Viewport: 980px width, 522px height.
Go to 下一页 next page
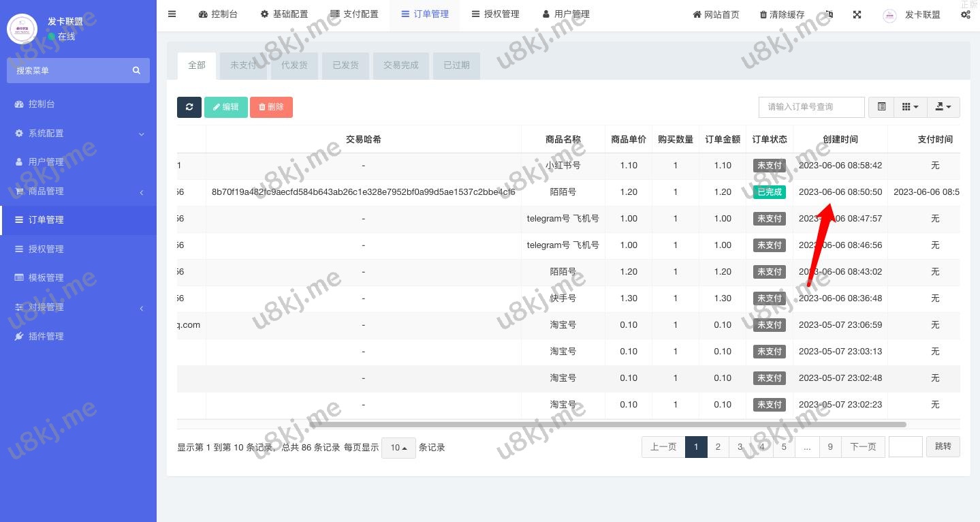click(863, 447)
